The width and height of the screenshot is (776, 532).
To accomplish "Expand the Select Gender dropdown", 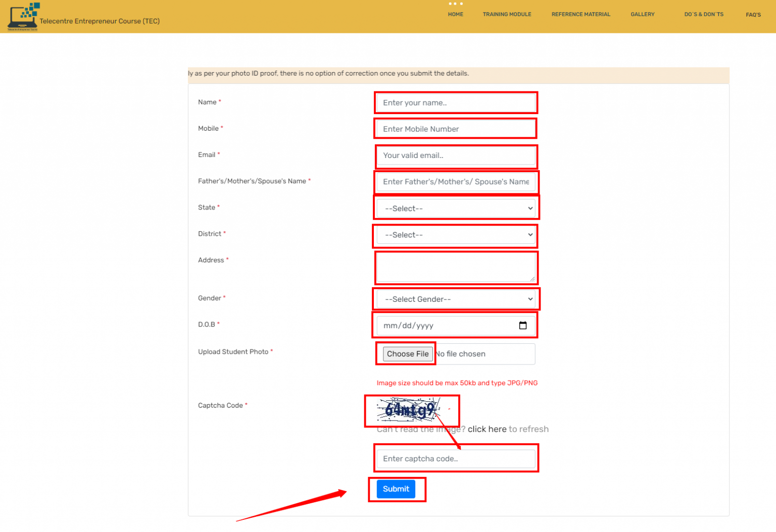I will pos(455,299).
